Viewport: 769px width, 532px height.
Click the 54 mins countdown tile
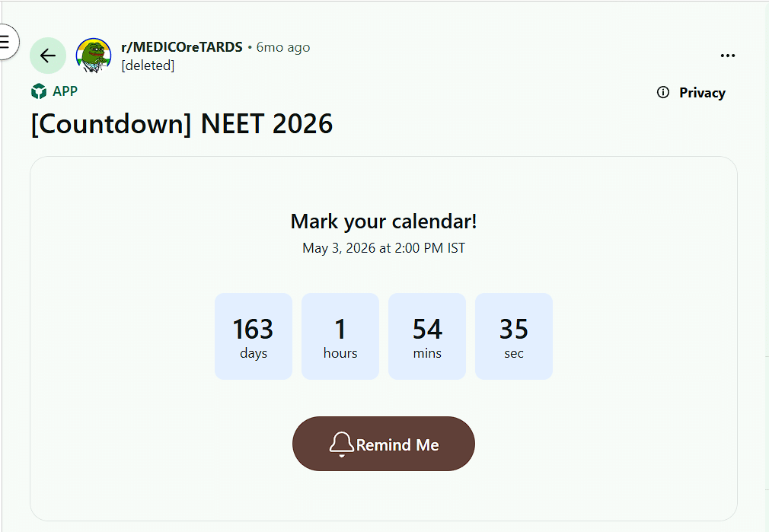click(x=426, y=336)
